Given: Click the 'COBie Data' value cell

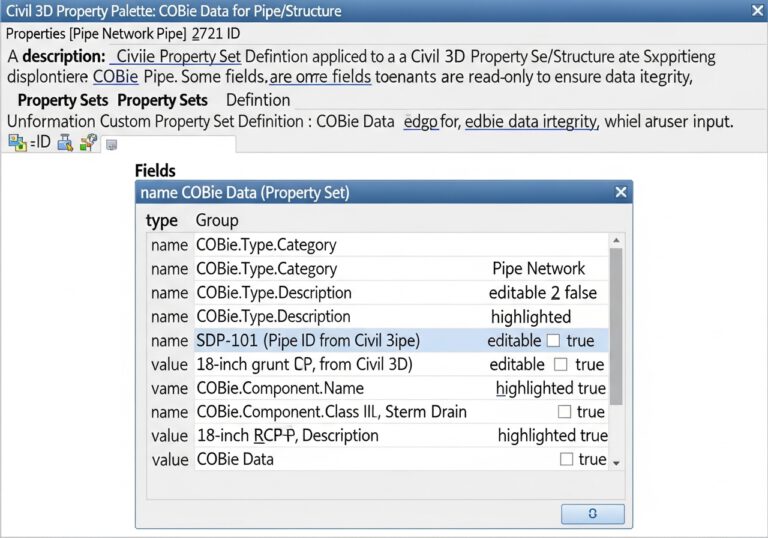Looking at the screenshot, I should 235,459.
